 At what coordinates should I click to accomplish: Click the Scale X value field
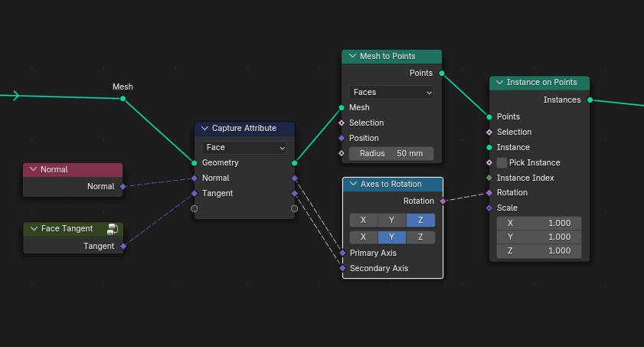[539, 223]
